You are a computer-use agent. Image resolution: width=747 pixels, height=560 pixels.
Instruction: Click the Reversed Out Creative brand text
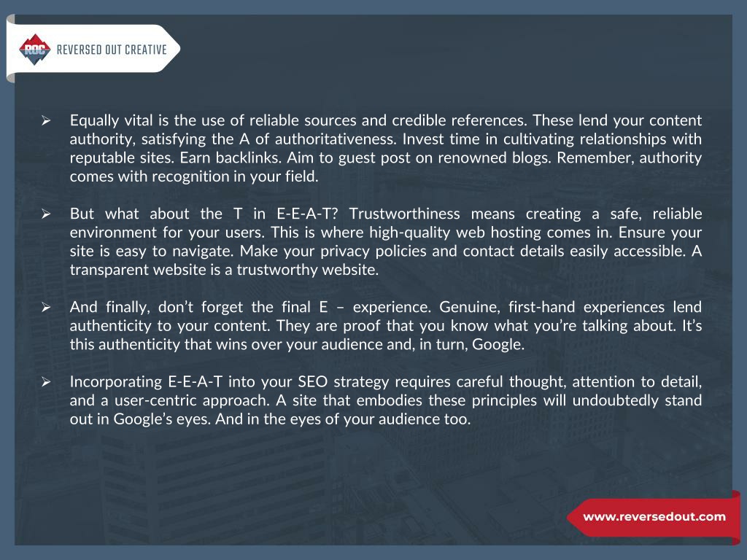(x=112, y=50)
